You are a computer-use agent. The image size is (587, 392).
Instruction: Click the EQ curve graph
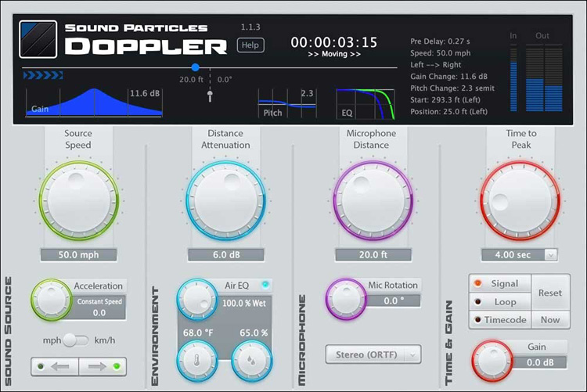(366, 104)
